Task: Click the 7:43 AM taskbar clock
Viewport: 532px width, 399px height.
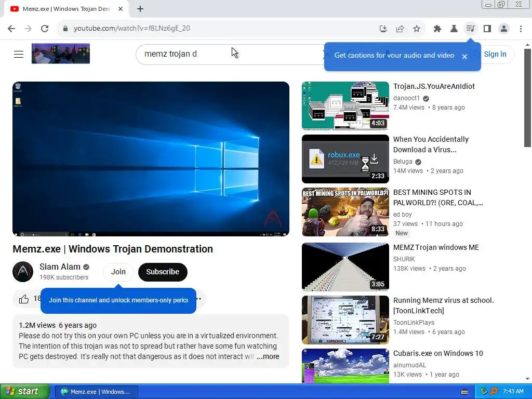Action: (513, 392)
